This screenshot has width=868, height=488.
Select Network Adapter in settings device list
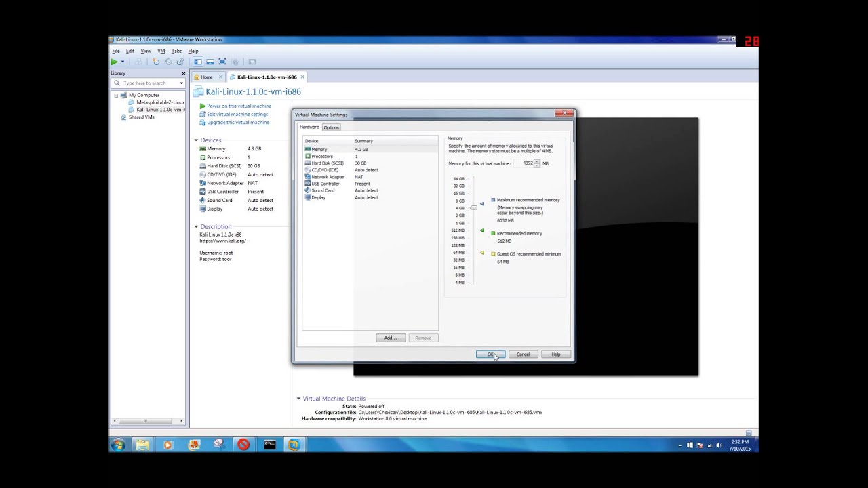click(x=370, y=177)
